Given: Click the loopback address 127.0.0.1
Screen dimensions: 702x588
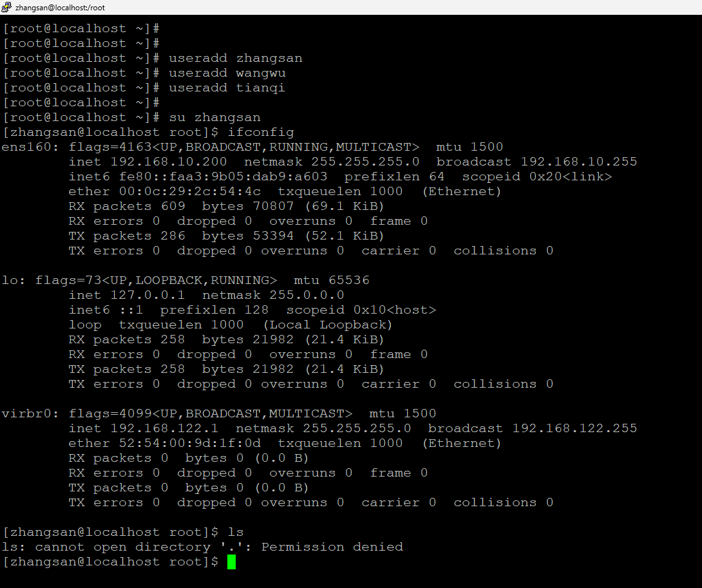Looking at the screenshot, I should point(138,295).
